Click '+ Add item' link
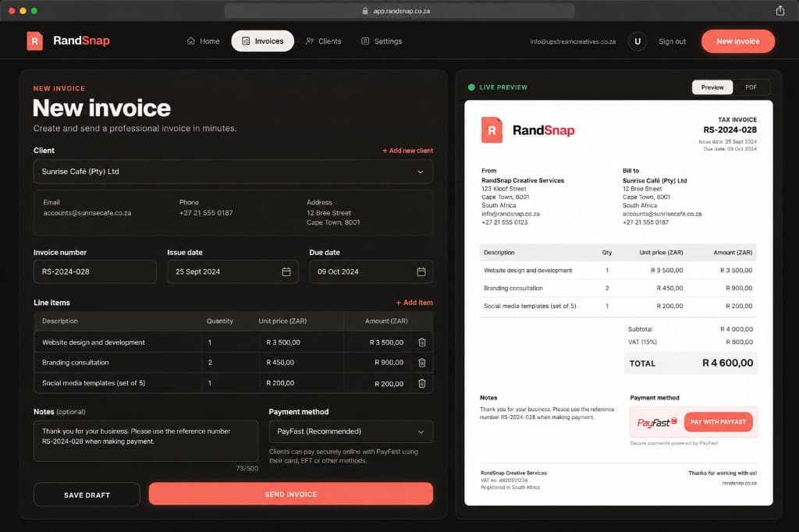The image size is (799, 532). (x=414, y=303)
